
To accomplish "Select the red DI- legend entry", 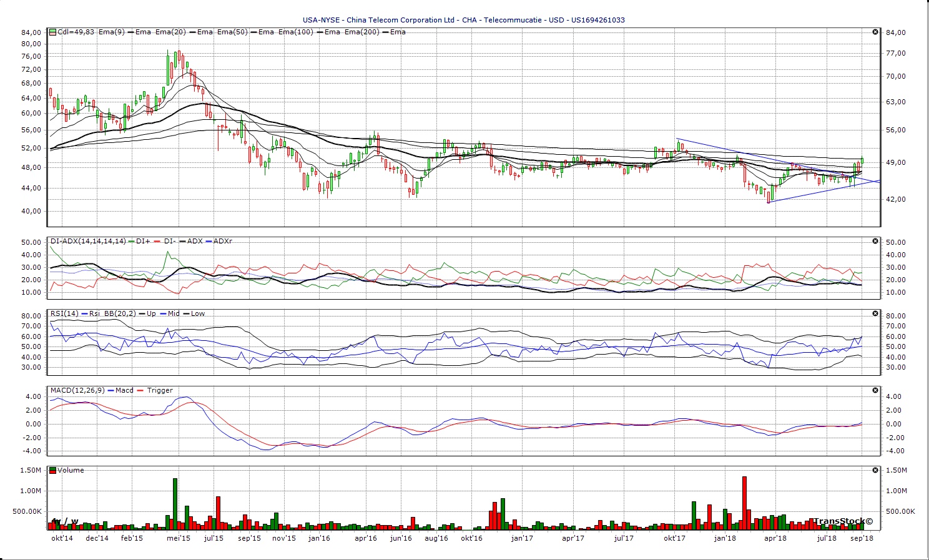I will point(165,241).
